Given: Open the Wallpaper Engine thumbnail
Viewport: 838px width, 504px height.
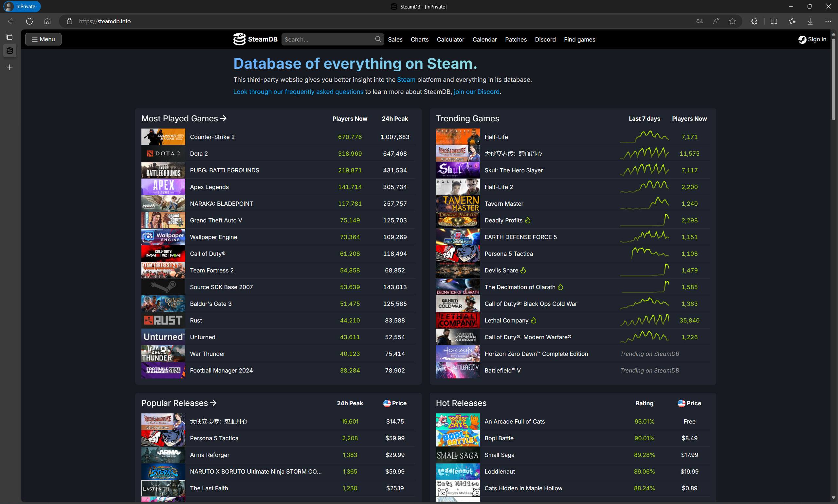Looking at the screenshot, I should [163, 237].
